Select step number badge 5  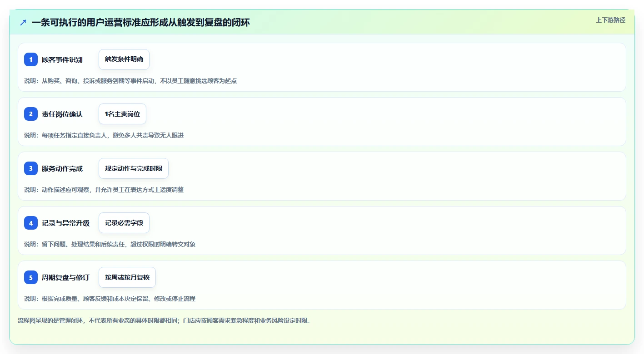(31, 277)
